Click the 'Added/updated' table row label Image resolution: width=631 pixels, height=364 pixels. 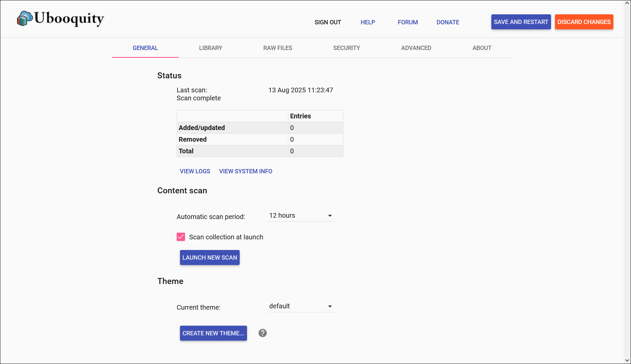202,128
